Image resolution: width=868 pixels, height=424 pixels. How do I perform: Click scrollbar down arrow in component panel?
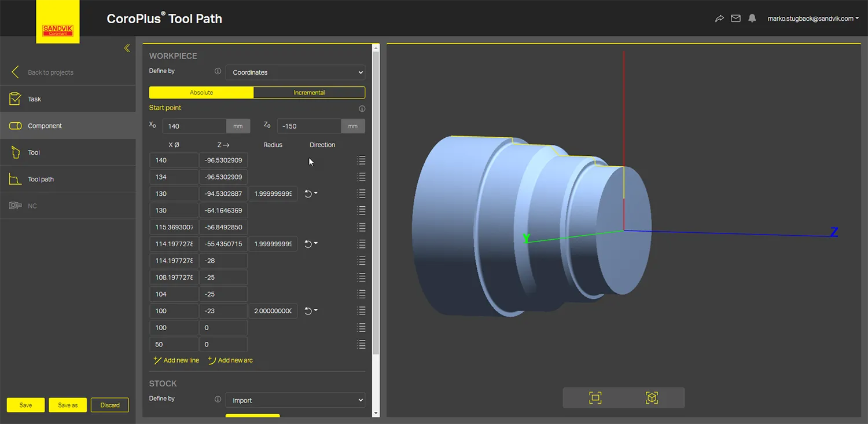click(x=376, y=413)
